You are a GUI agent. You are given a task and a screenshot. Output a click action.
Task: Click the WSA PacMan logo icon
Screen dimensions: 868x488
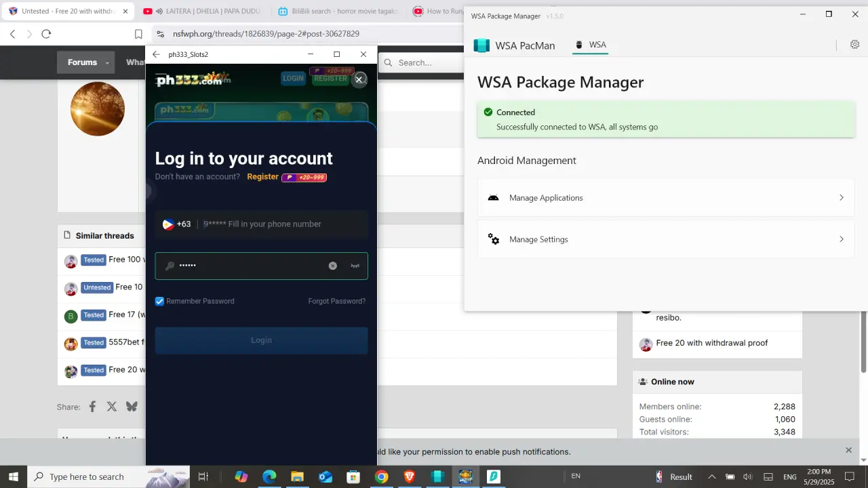point(481,45)
